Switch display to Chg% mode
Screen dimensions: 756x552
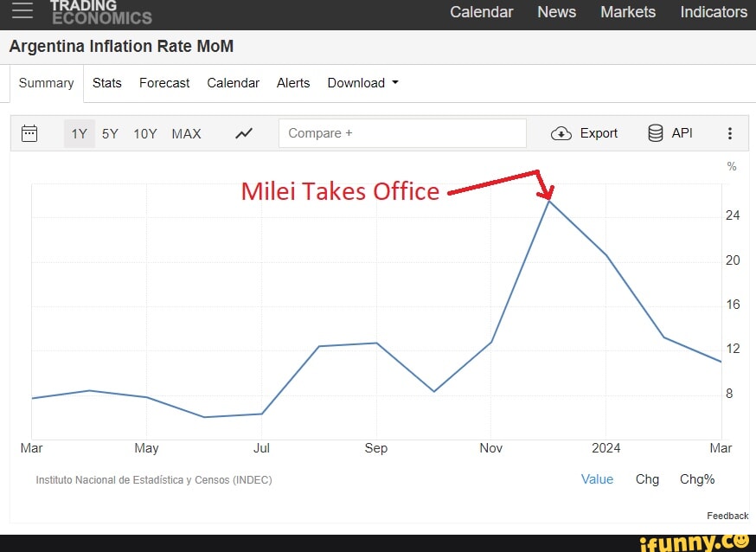tap(697, 479)
